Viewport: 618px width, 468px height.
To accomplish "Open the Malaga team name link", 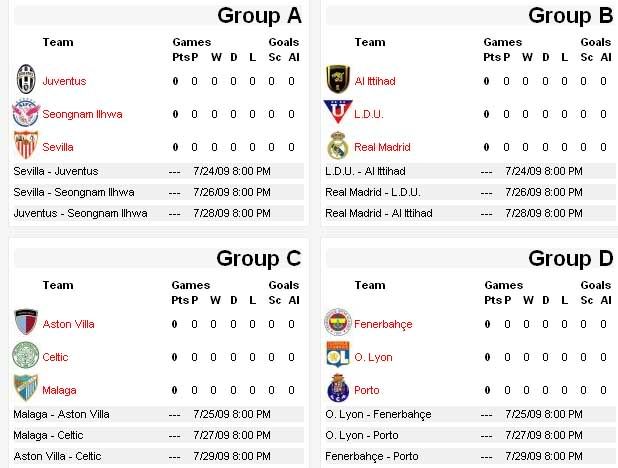I will click(x=60, y=390).
